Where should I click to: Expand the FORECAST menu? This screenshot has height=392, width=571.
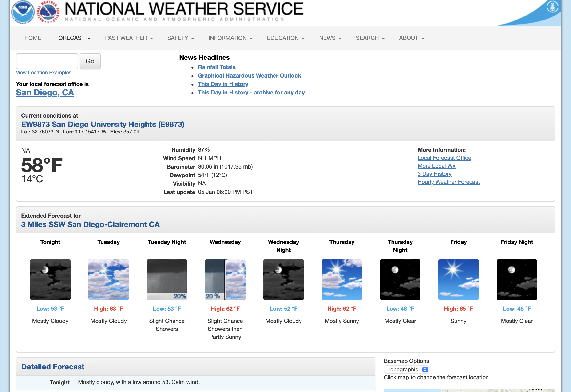(x=73, y=38)
